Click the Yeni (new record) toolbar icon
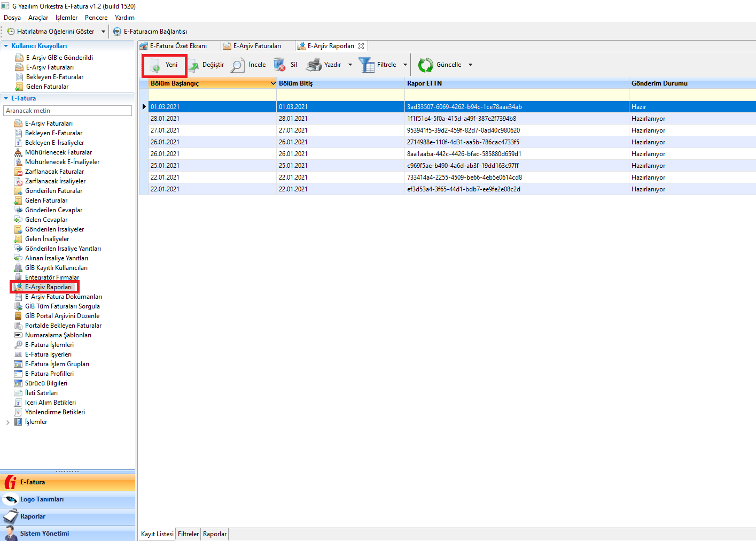The width and height of the screenshot is (756, 541). 155,65
